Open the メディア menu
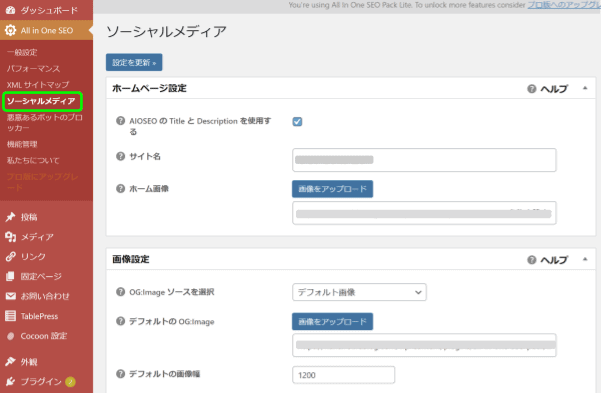Screen dimensions: 601x393 [37, 237]
